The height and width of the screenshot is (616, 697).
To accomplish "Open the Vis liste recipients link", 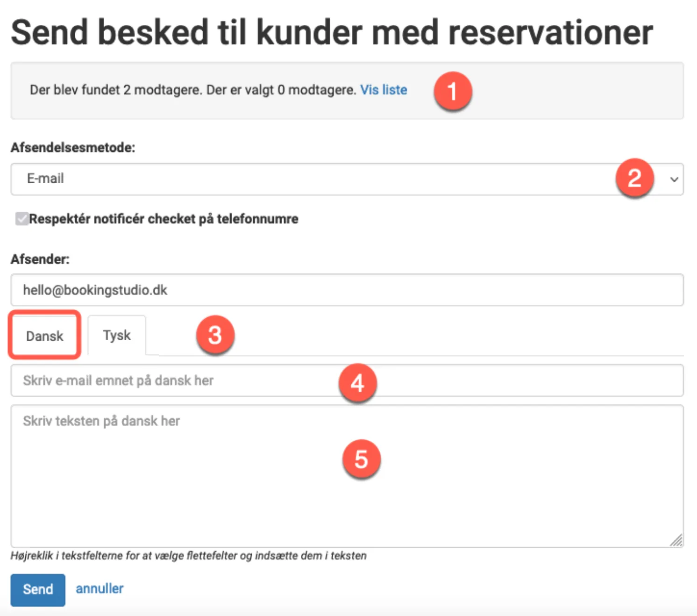I will pyautogui.click(x=384, y=90).
